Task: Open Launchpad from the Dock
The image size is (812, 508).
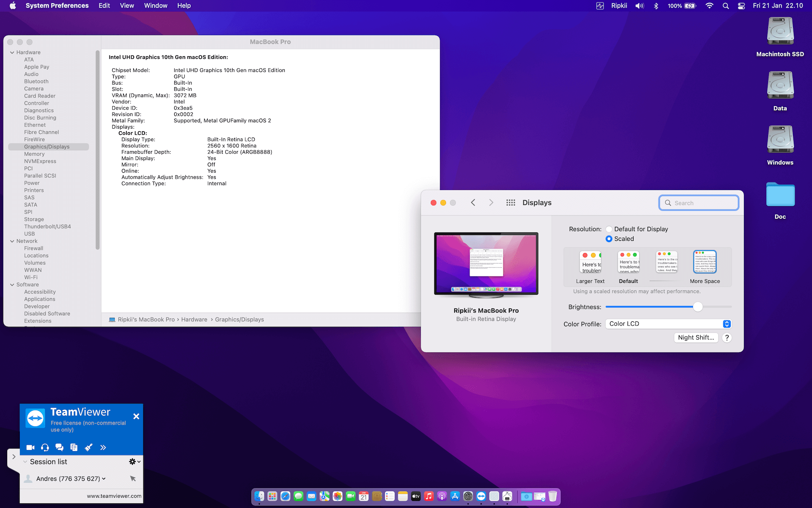Action: (x=272, y=496)
